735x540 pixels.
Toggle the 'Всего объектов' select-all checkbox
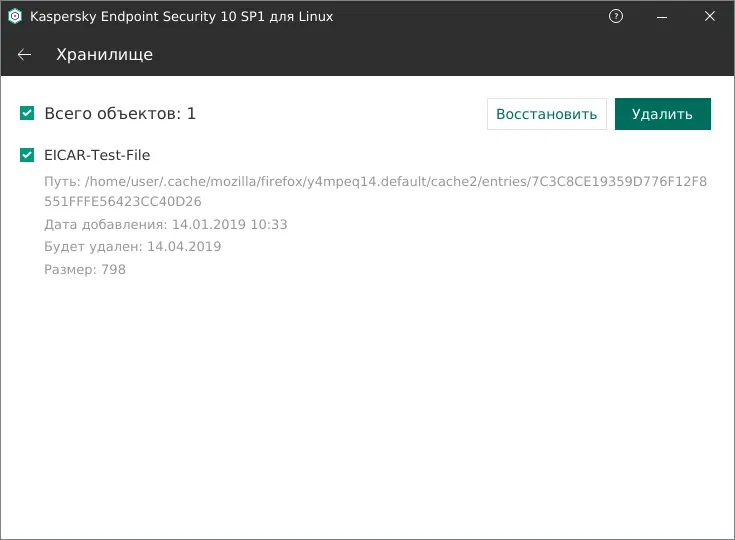[27, 113]
